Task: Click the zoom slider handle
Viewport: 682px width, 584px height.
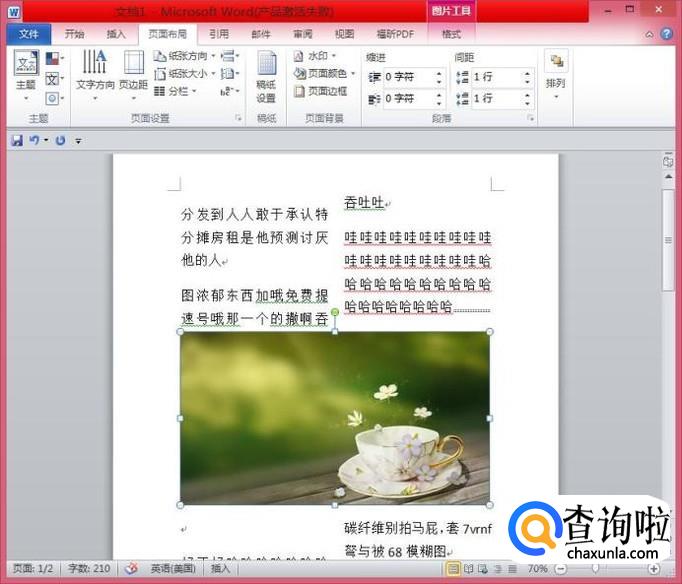Action: click(x=595, y=568)
